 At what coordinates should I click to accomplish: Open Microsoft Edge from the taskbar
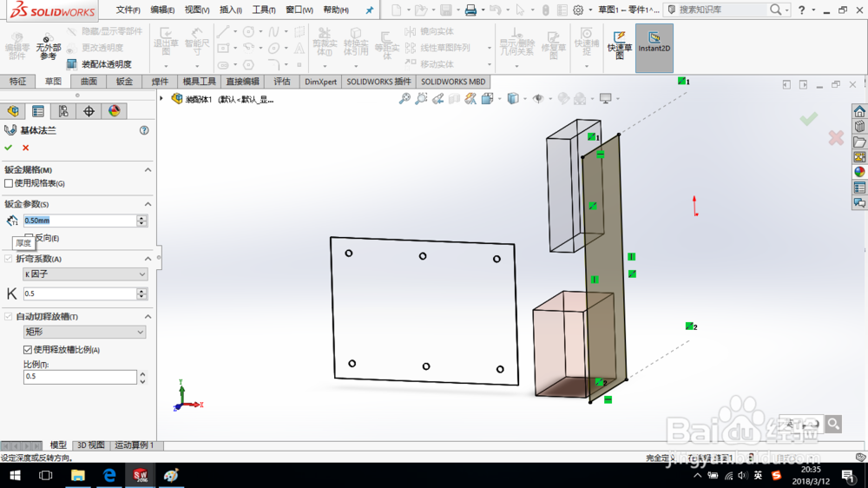(109, 475)
